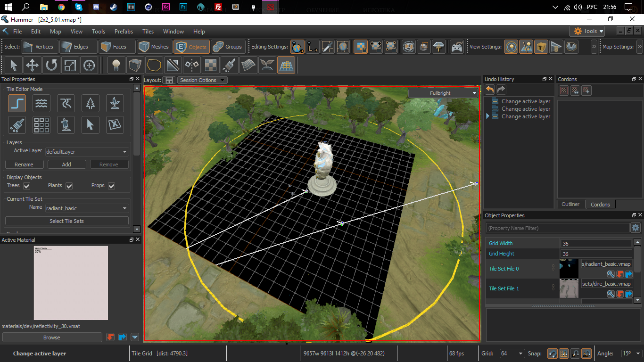Select the water tile editor mode
Screen dimensions: 644x362
(41, 103)
